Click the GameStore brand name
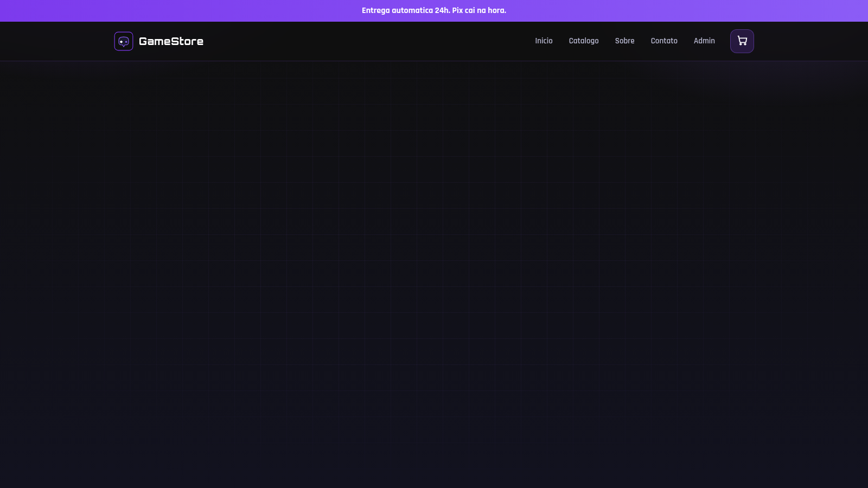 point(171,41)
